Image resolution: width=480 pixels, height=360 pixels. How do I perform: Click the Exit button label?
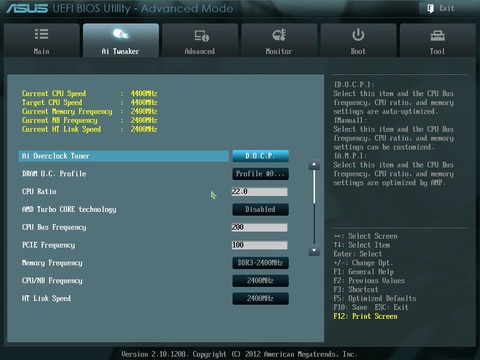point(446,8)
